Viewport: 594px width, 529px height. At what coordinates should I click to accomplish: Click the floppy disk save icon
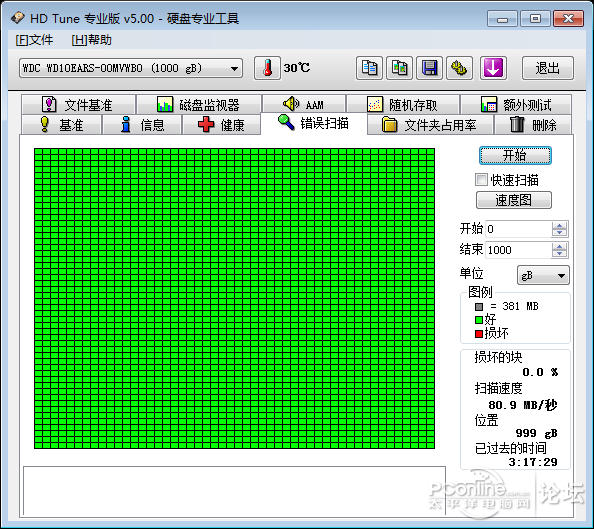click(x=429, y=68)
